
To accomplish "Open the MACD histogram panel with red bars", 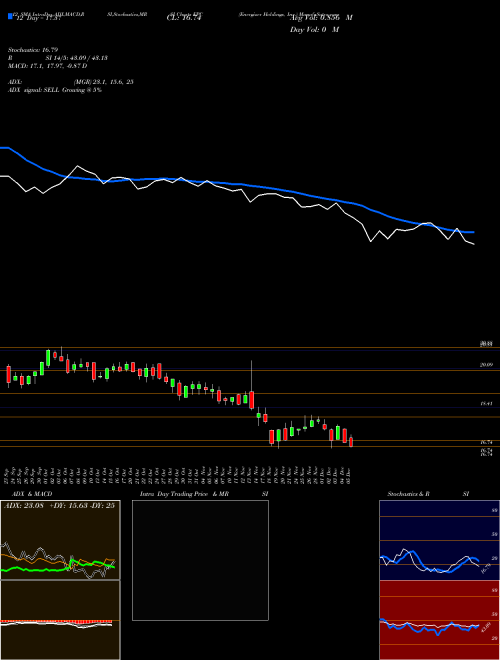I will pyautogui.click(x=60, y=620).
